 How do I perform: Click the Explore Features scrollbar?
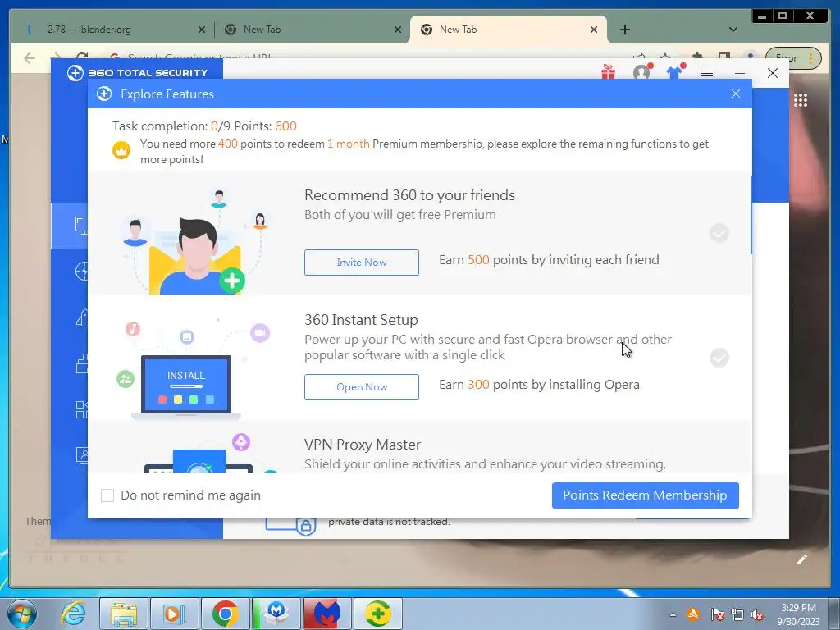tap(751, 214)
